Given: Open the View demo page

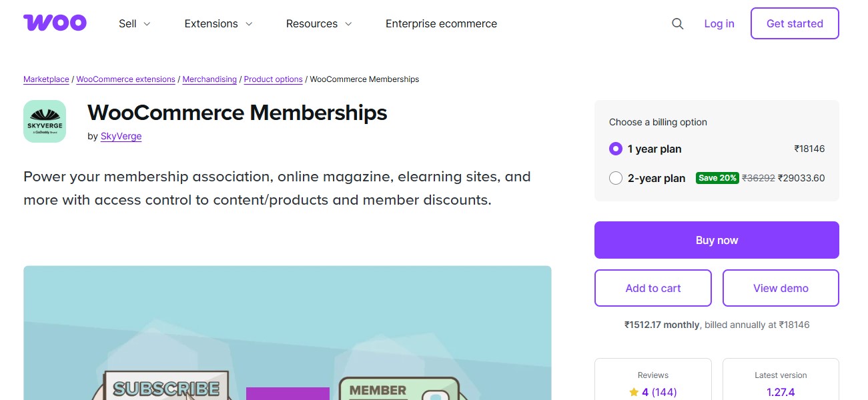Looking at the screenshot, I should [781, 287].
